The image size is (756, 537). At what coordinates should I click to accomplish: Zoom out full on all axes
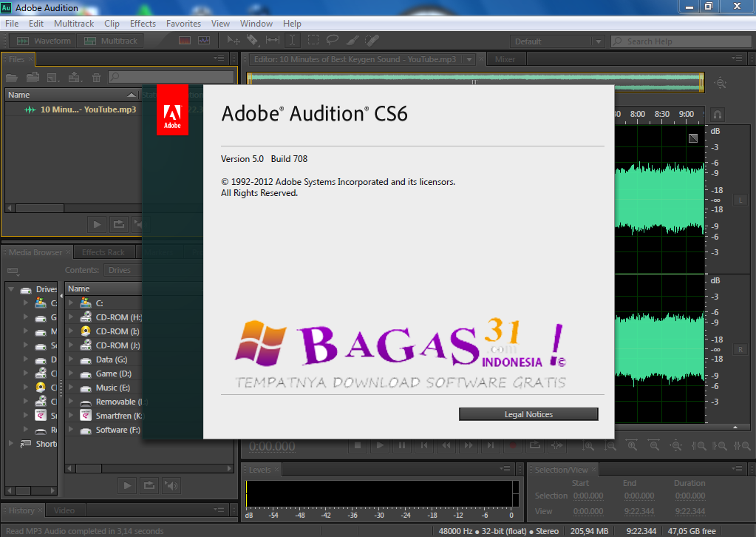pyautogui.click(x=676, y=446)
